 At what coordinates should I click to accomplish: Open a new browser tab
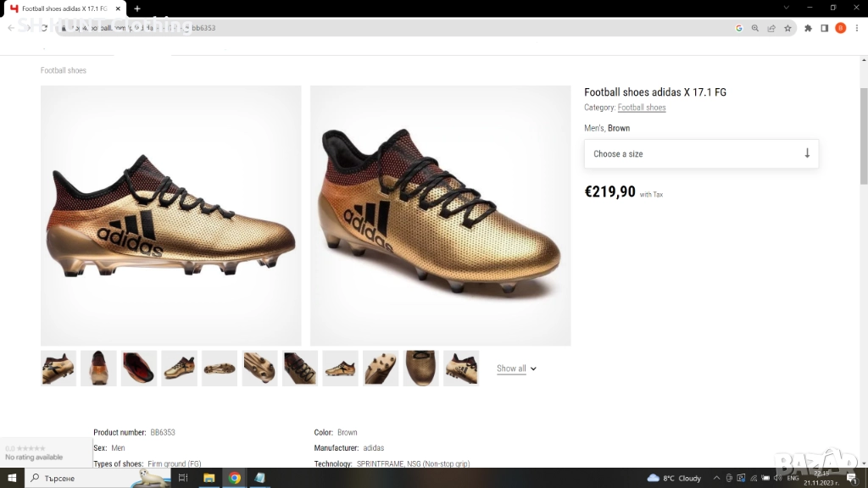[137, 8]
